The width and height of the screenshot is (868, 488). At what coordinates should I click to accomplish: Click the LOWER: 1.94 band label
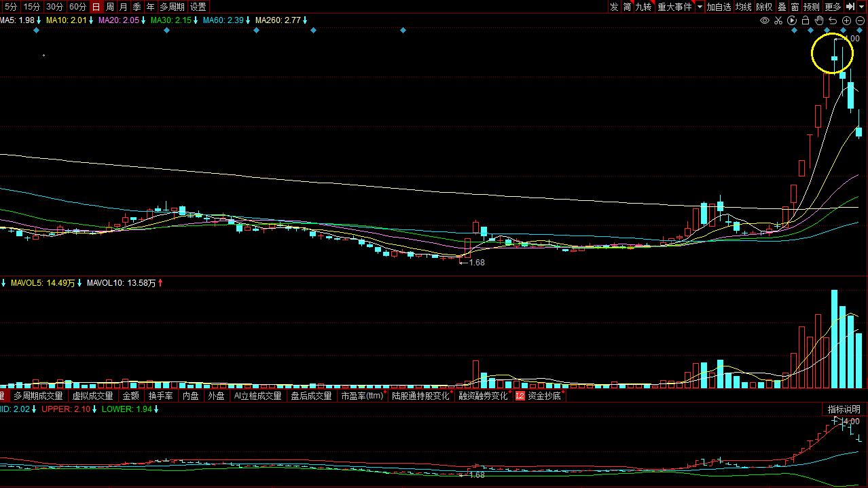coord(126,409)
